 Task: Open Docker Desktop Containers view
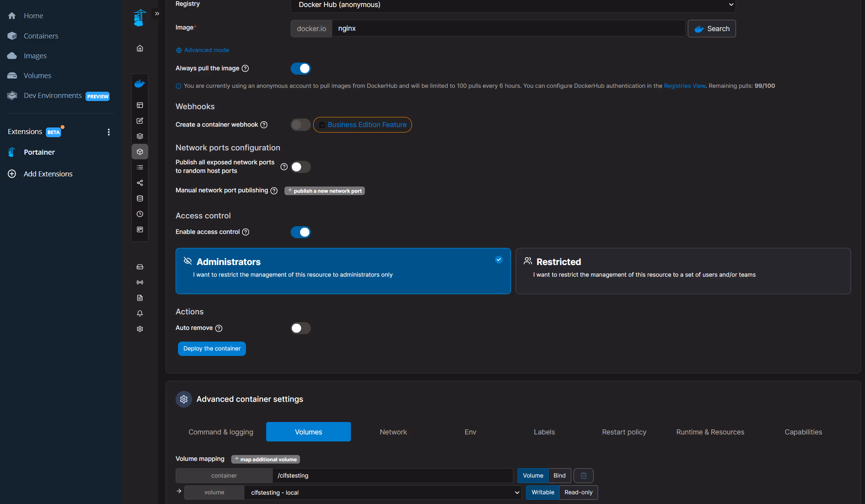point(33,36)
